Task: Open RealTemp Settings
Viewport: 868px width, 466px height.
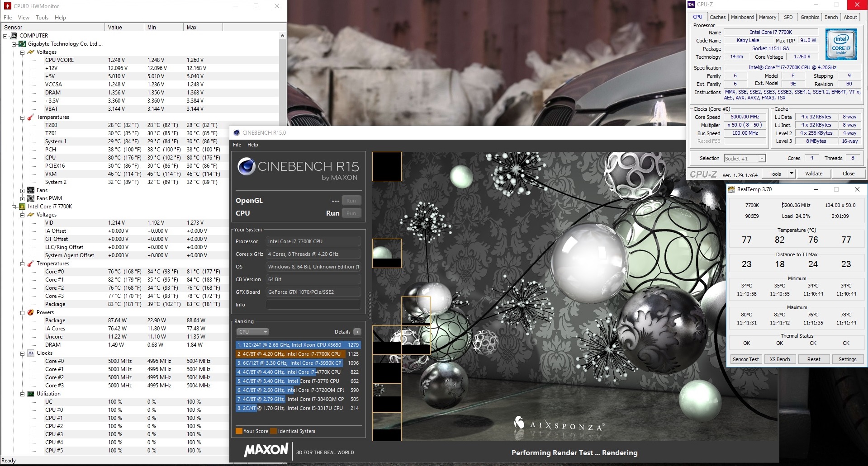Action: point(847,359)
